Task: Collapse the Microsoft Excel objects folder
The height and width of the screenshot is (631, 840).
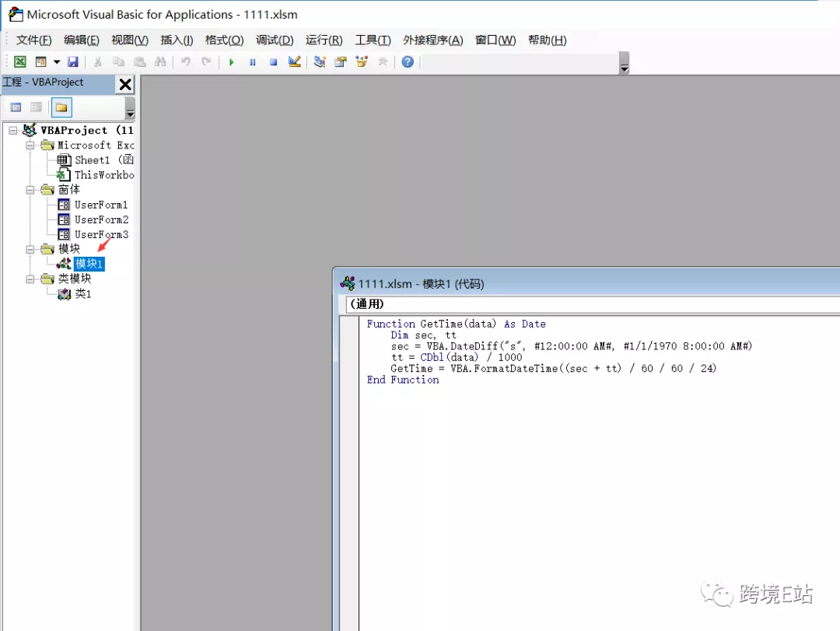Action: [x=30, y=145]
